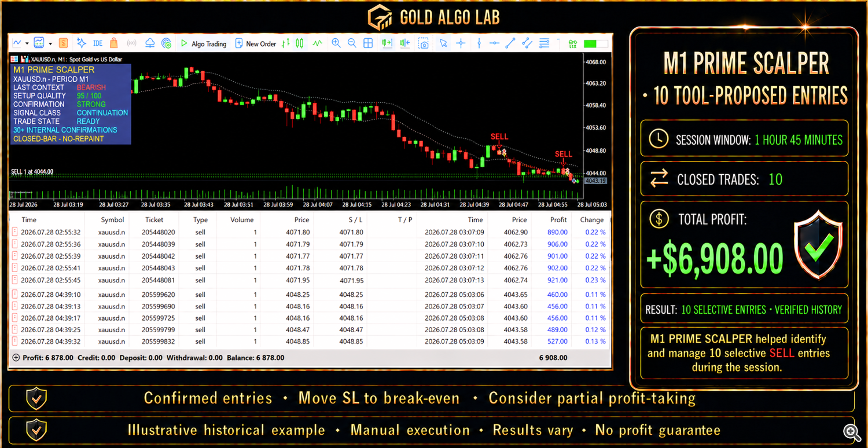Sort by the Type column header
This screenshot has height=448, width=868.
200,219
